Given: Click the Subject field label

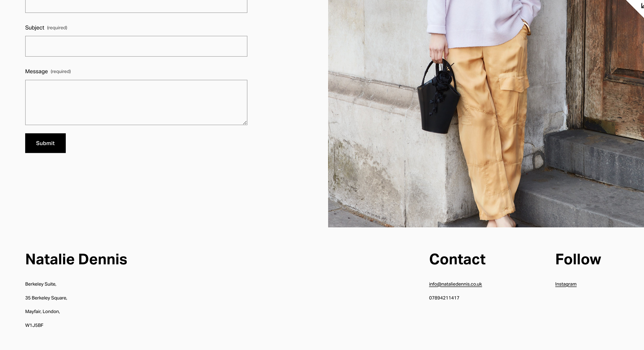Looking at the screenshot, I should coord(35,27).
